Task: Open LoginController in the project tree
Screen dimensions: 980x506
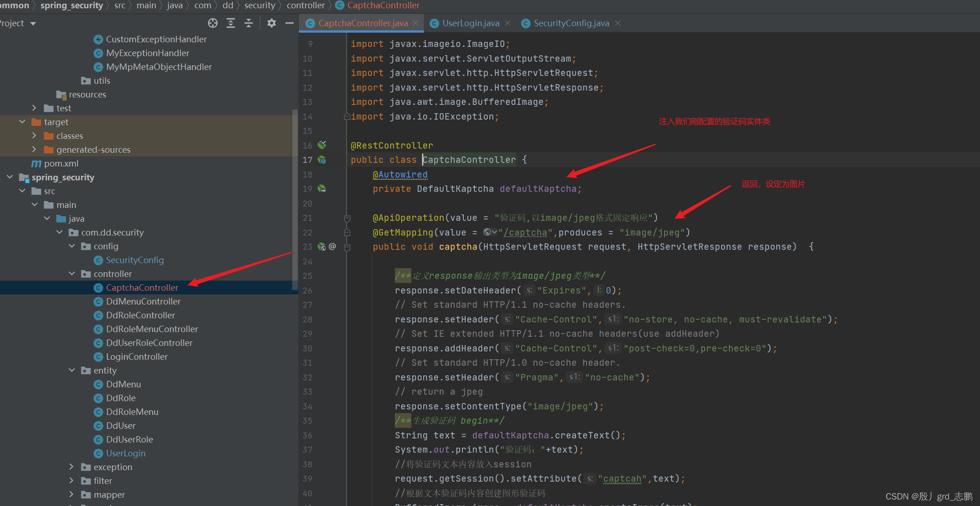Action: click(x=137, y=356)
